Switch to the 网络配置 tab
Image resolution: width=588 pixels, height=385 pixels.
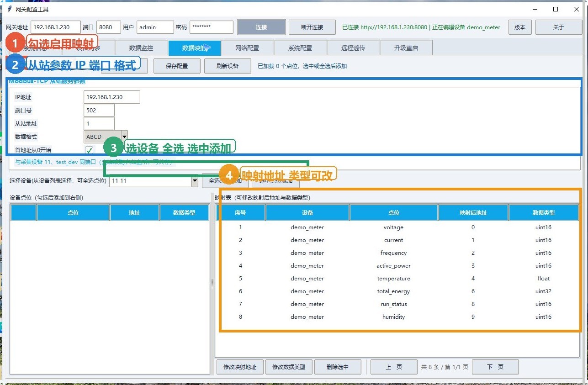pyautogui.click(x=247, y=48)
